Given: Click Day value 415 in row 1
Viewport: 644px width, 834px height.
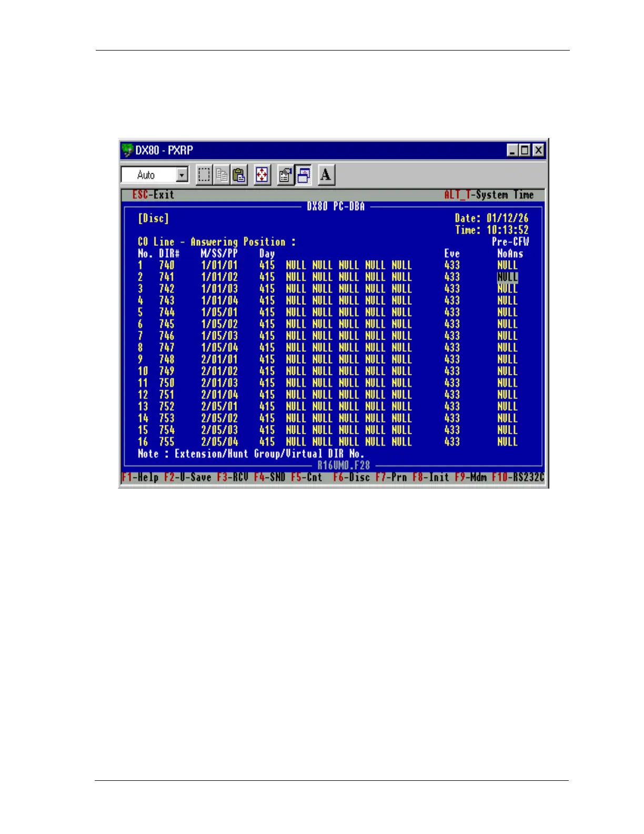Looking at the screenshot, I should pos(267,265).
